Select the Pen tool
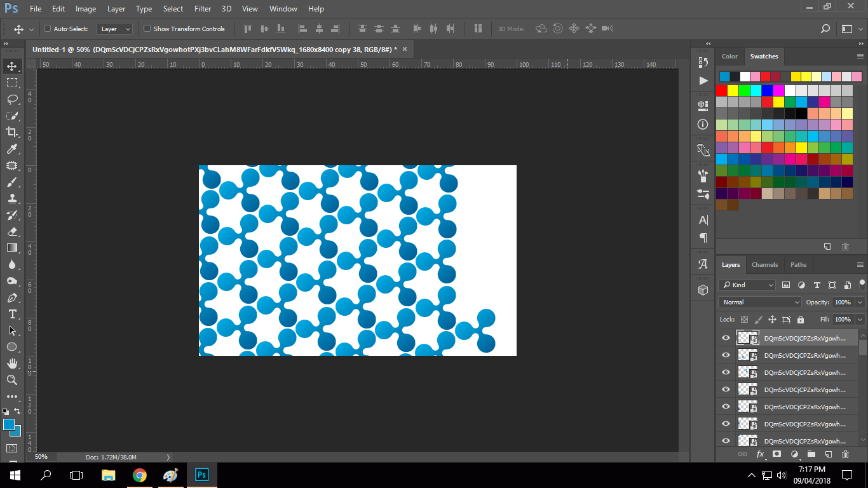868x488 pixels. click(12, 297)
